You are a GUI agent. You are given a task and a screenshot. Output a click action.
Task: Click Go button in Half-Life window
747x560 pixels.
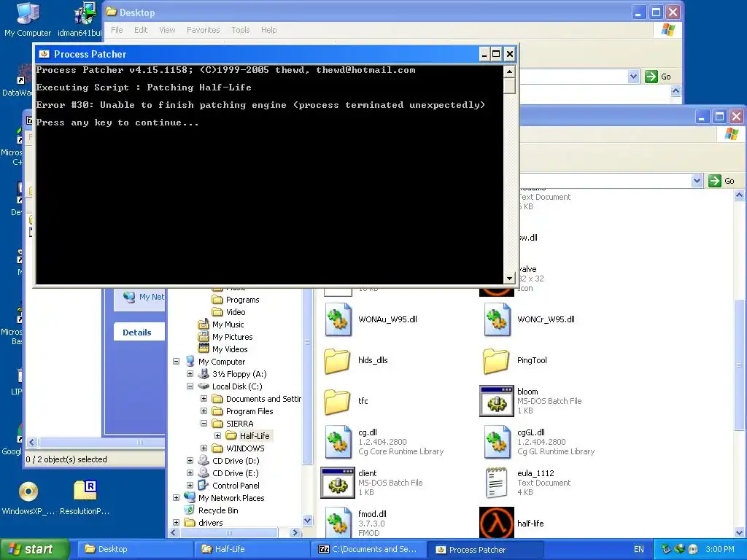click(x=721, y=181)
